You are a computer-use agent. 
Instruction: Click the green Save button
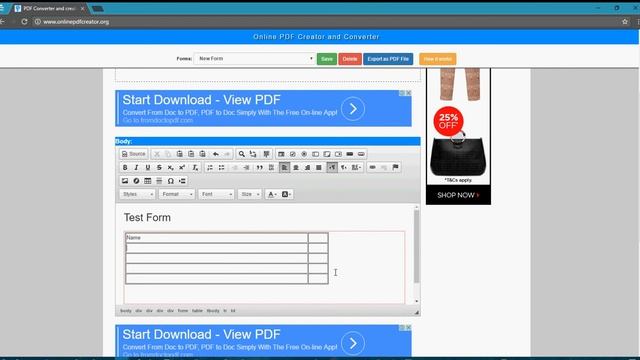click(x=327, y=59)
